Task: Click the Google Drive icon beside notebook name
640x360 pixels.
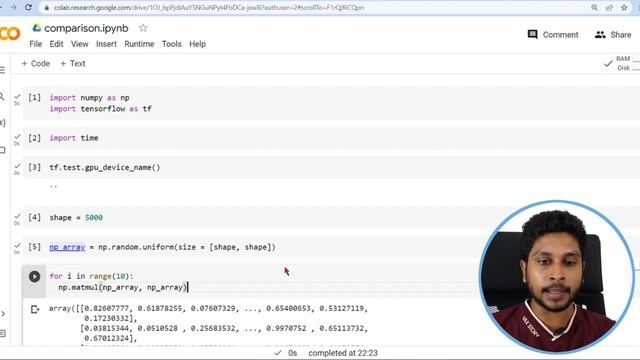Action: 37,28
